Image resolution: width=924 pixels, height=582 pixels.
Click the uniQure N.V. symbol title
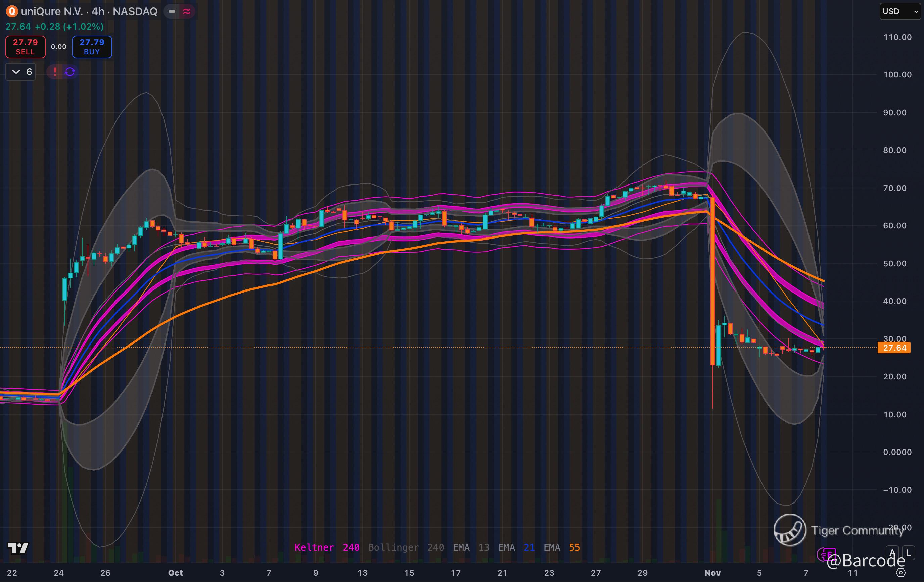point(52,11)
